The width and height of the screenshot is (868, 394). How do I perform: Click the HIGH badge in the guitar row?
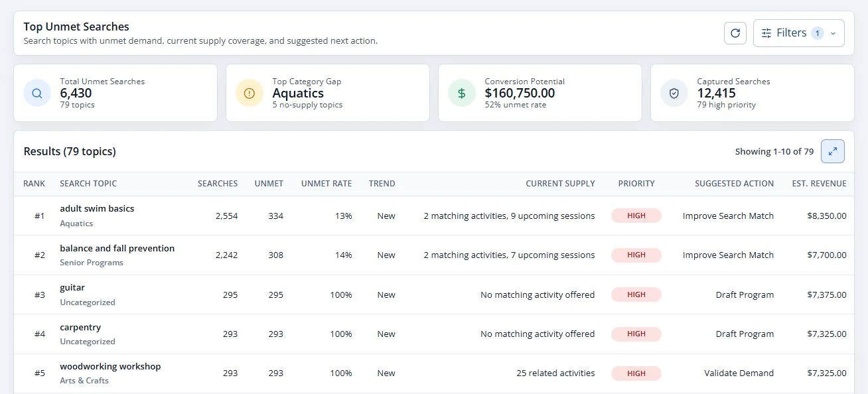tap(636, 295)
